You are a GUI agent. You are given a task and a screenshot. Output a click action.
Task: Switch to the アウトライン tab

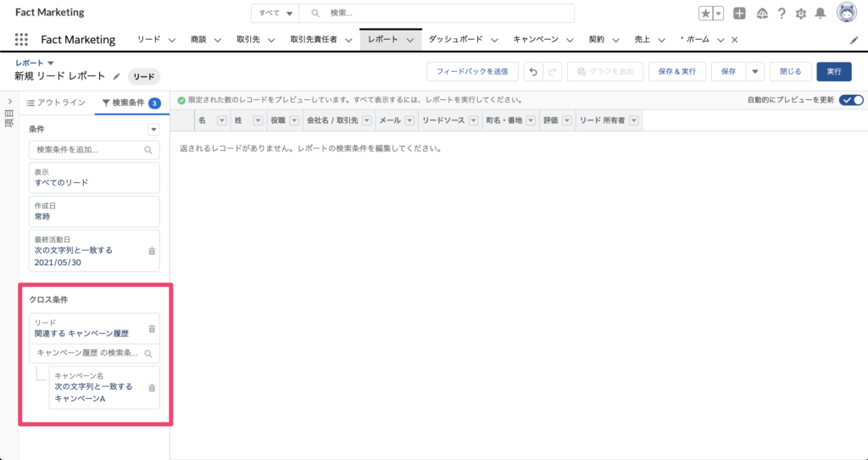[57, 103]
